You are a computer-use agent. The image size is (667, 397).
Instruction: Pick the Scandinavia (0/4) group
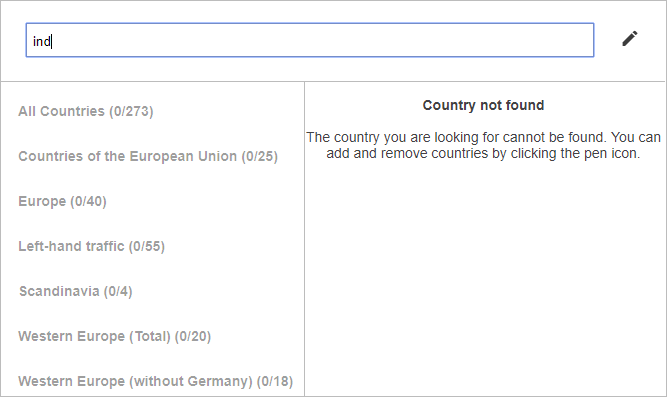(x=75, y=291)
